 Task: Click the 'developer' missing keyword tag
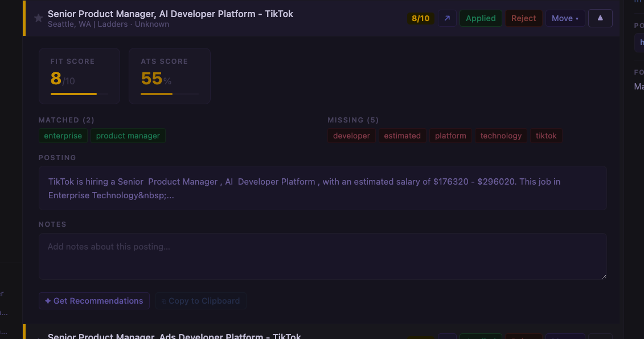pos(351,136)
